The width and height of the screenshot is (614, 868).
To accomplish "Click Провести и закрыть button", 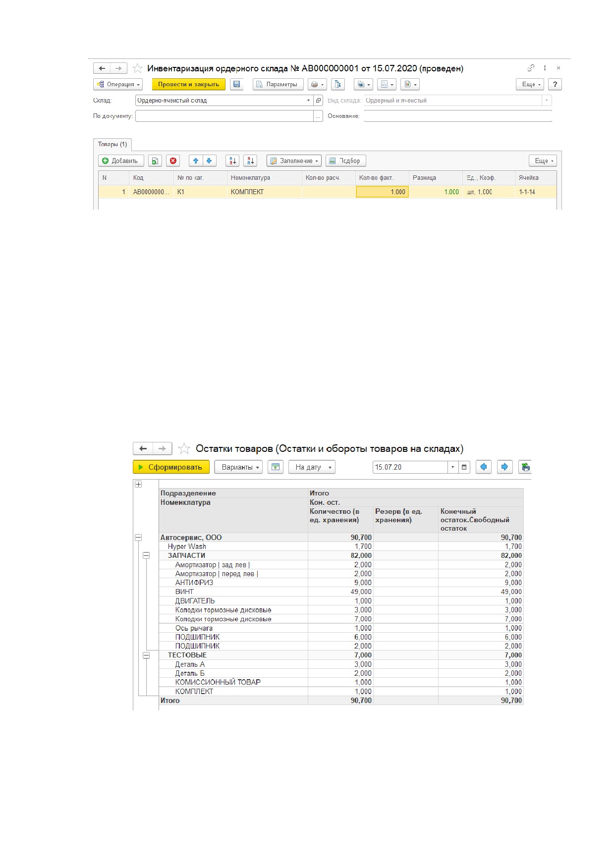I will [x=188, y=84].
